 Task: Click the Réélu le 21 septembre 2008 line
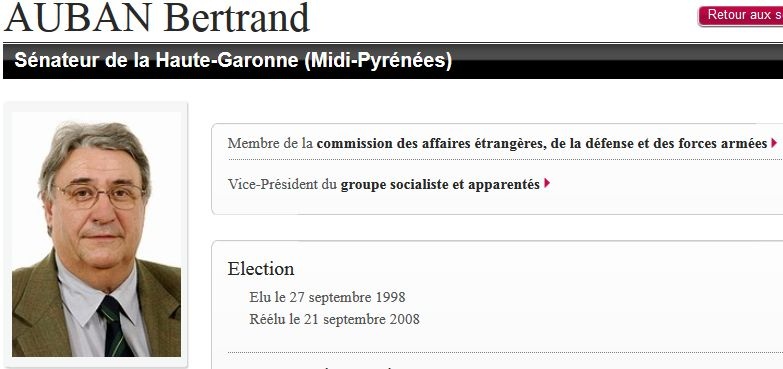(335, 319)
